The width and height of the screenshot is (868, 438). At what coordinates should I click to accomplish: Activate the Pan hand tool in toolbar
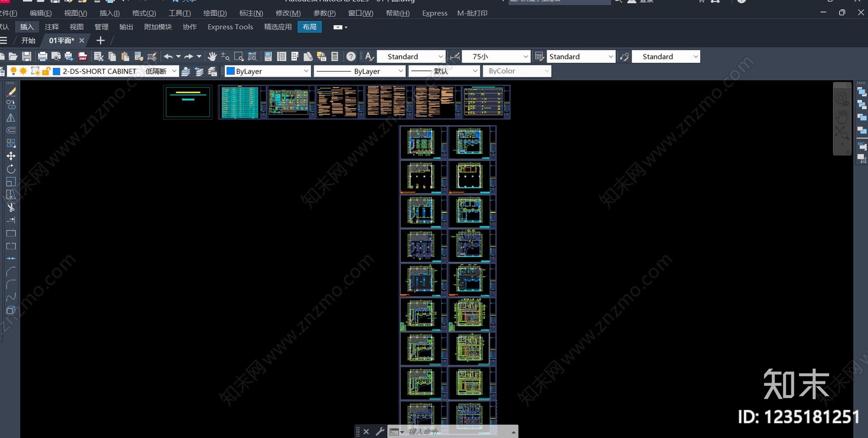click(x=212, y=56)
